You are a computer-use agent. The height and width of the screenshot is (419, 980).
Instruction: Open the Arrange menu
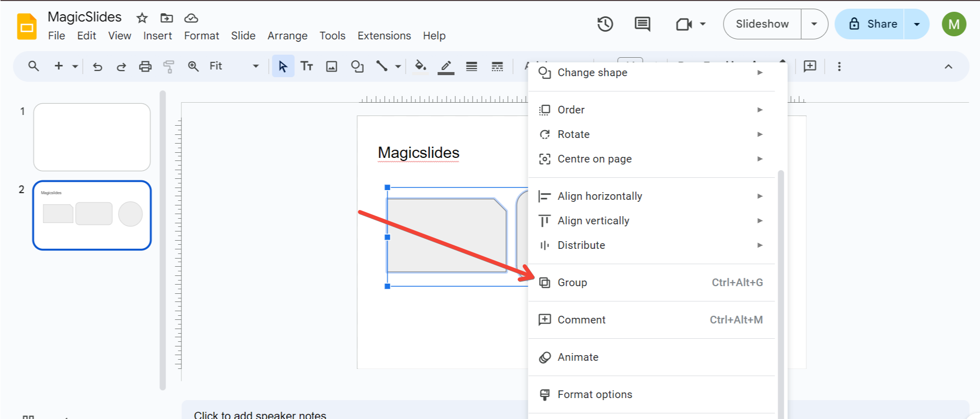(287, 36)
